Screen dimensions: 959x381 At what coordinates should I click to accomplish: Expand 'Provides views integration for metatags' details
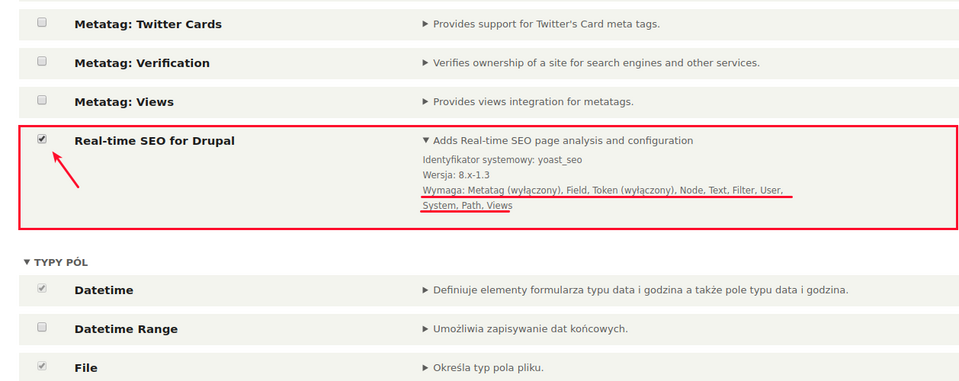[528, 102]
